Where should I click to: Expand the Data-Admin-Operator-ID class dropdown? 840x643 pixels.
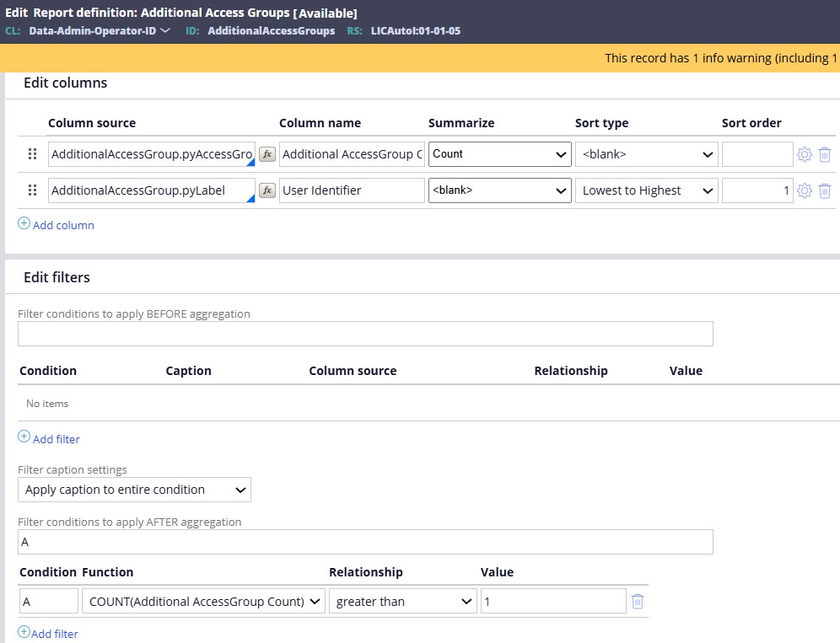tap(164, 30)
